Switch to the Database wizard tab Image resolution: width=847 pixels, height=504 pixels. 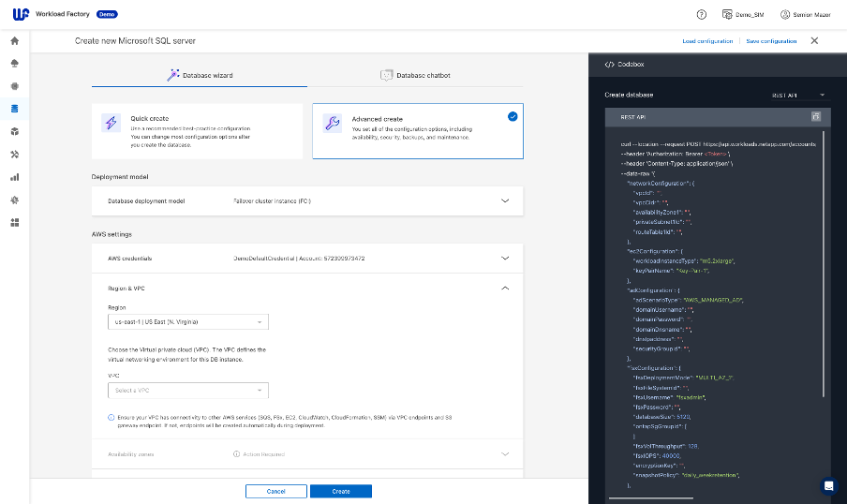[x=200, y=75]
